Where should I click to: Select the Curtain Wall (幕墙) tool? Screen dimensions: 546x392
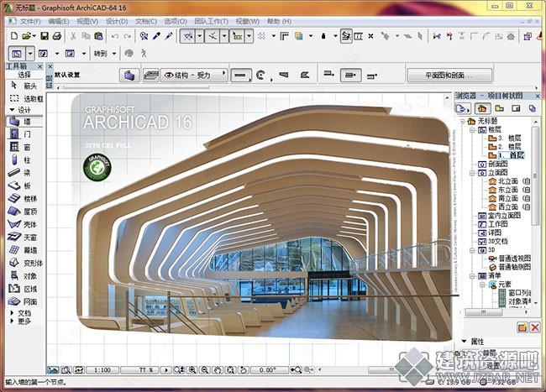click(24, 250)
